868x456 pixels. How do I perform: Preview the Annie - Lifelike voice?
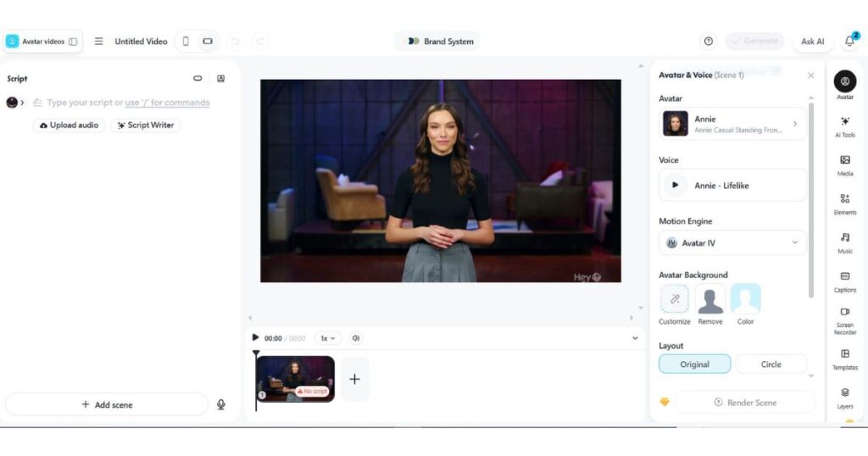pyautogui.click(x=675, y=186)
